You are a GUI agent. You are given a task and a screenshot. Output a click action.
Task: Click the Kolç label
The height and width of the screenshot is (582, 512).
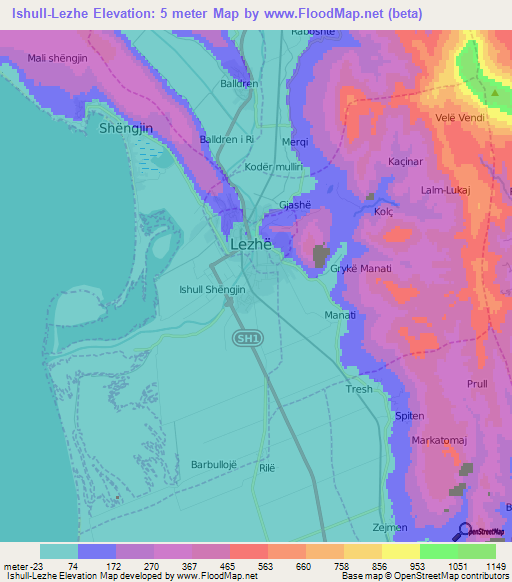(384, 212)
